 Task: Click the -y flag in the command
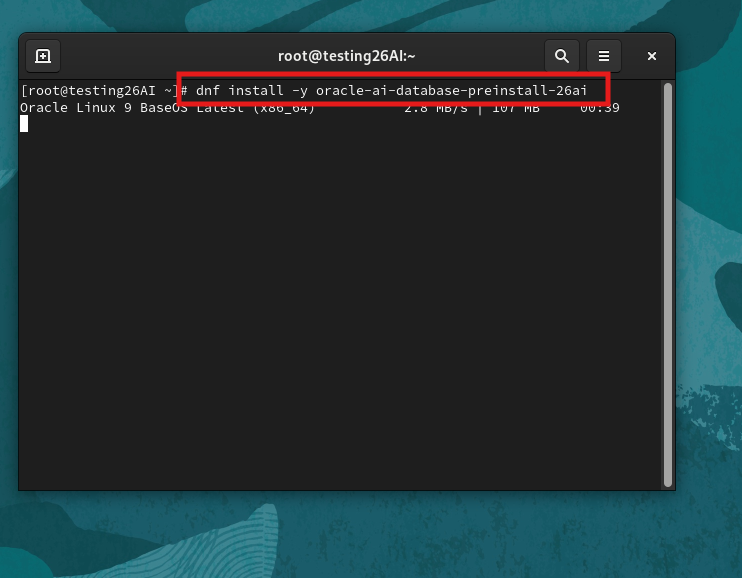point(299,91)
